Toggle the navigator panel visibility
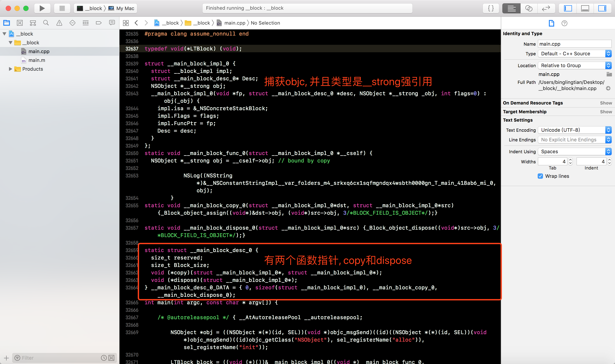Image resolution: width=615 pixels, height=364 pixels. [568, 8]
